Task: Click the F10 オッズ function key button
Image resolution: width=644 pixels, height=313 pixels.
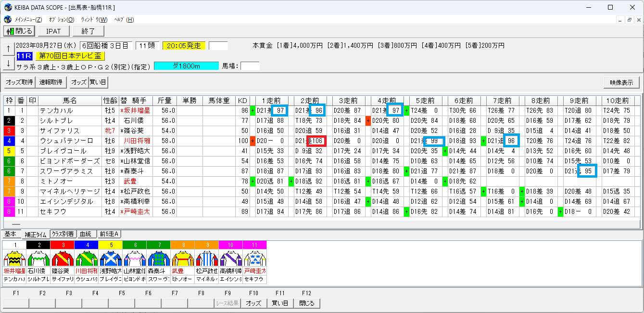Action: (x=253, y=303)
